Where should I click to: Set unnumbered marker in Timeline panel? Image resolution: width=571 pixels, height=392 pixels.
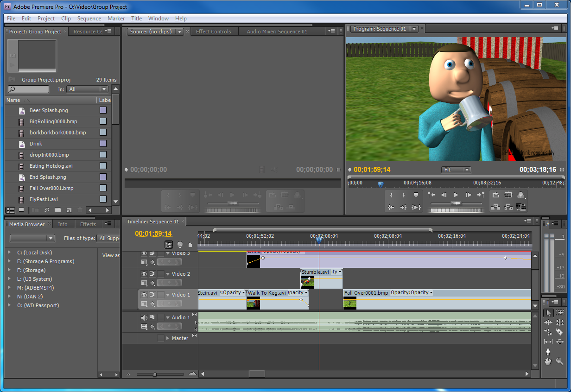tap(190, 245)
